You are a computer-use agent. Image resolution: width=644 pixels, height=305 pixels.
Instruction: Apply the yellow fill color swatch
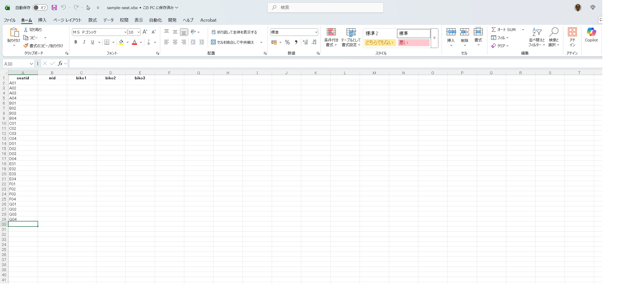[121, 42]
